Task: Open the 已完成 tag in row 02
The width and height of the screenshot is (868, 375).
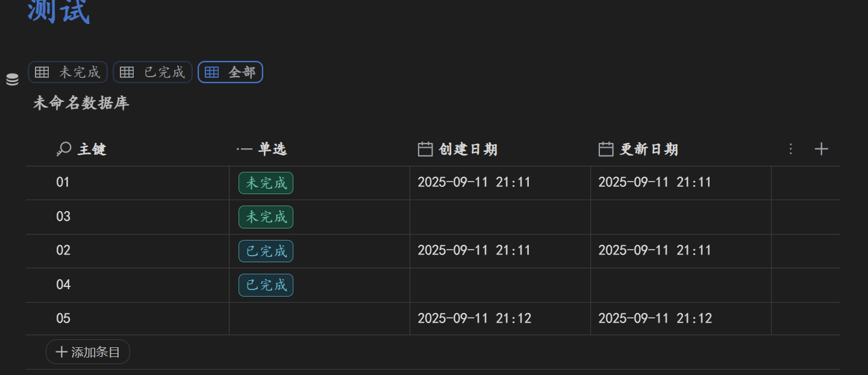Action: [266, 251]
